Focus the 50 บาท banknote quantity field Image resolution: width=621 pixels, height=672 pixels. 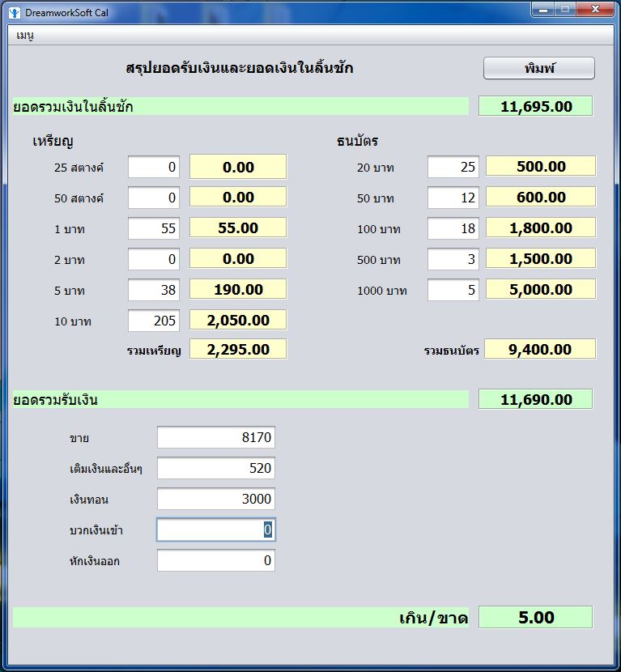click(x=453, y=198)
